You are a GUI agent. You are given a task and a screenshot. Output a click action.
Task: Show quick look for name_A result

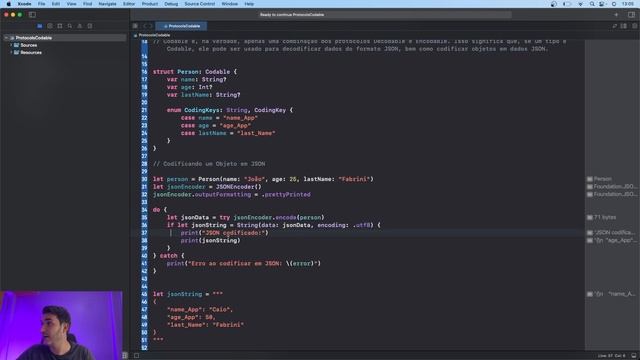590,294
